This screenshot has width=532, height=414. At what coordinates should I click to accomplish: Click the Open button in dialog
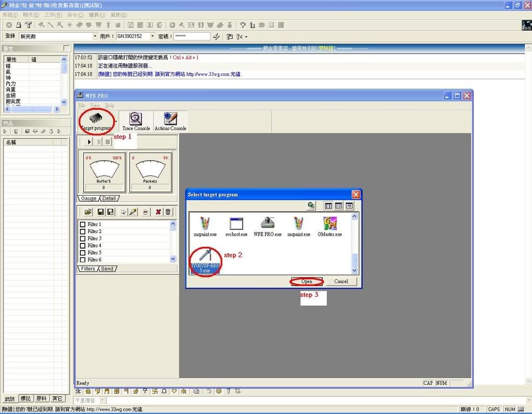point(307,281)
